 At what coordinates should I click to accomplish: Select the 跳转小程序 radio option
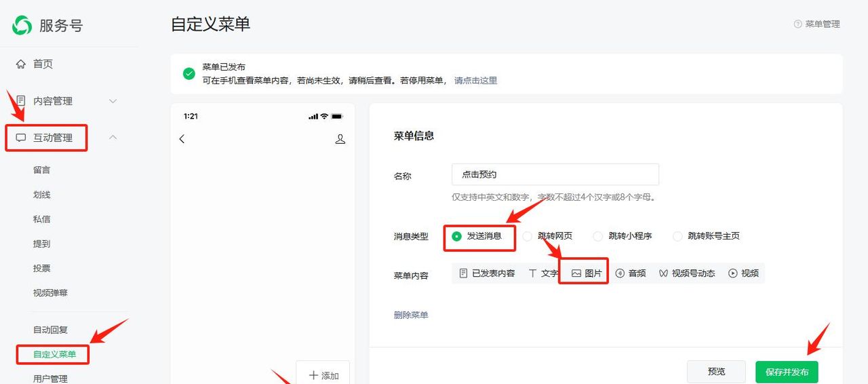pos(598,236)
